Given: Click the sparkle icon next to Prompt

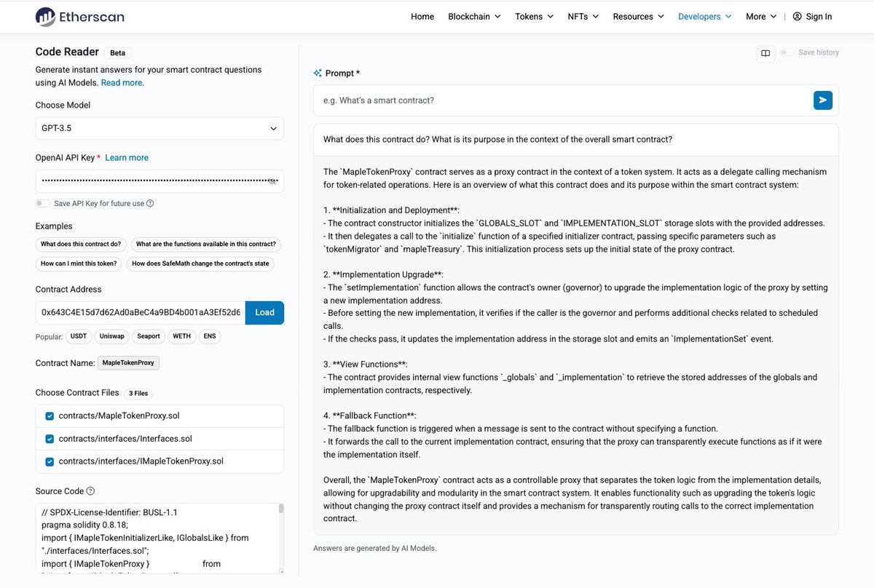Looking at the screenshot, I should 318,73.
